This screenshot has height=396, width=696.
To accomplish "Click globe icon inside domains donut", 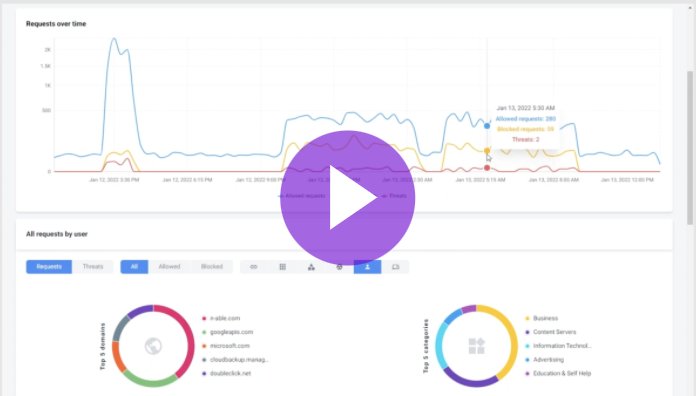I will point(153,346).
